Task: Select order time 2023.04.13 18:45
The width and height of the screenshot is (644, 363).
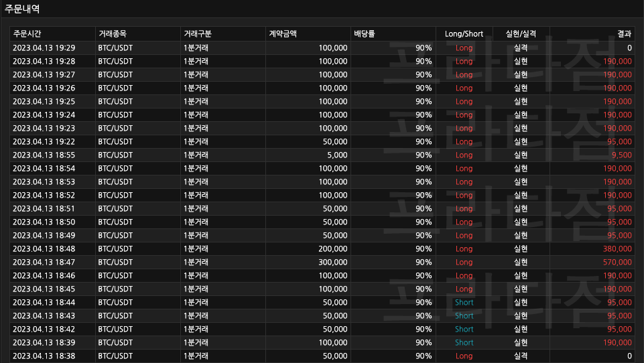Action: click(x=44, y=289)
